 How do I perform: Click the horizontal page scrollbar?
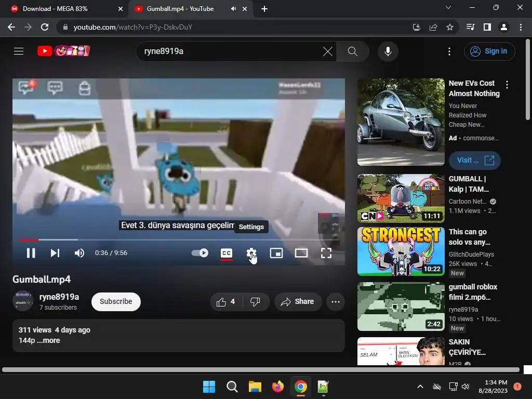tap(261, 369)
